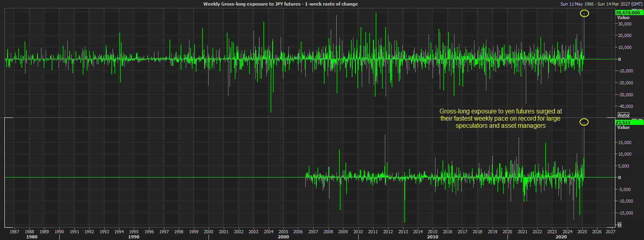
Task: Click the 39,474.000 value label
Action: tap(628, 13)
